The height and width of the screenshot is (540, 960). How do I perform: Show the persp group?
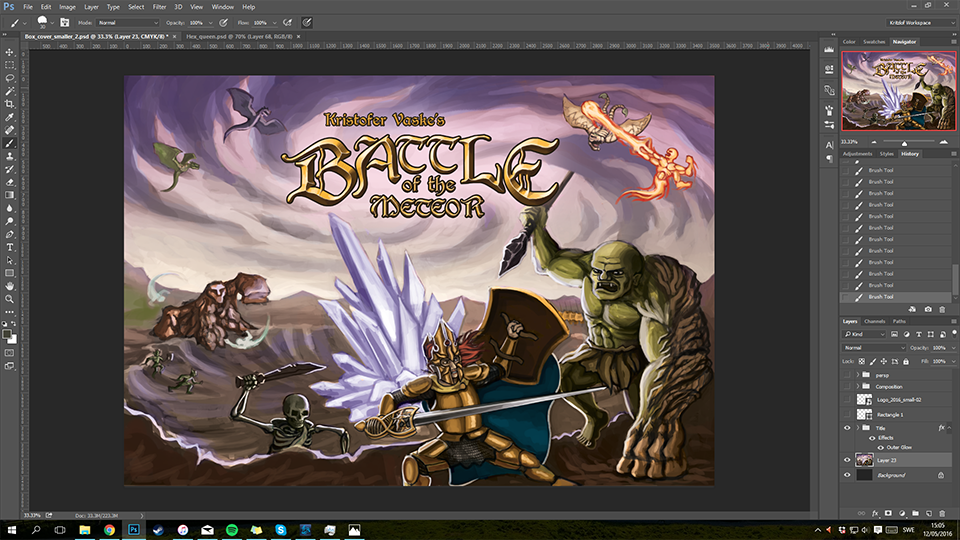847,375
